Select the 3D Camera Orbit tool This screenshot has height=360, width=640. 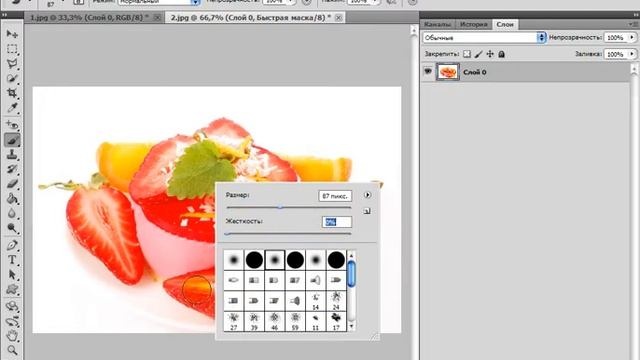click(12, 321)
